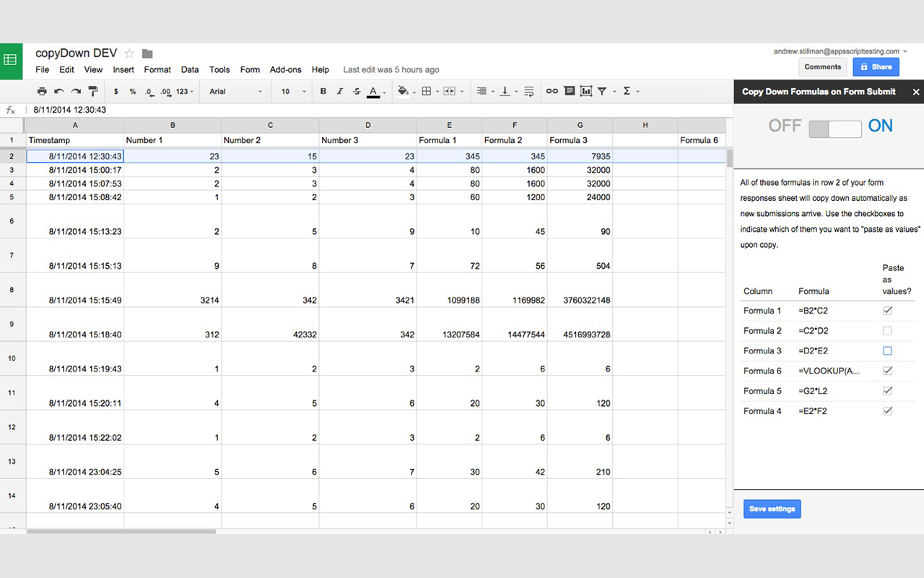The image size is (924, 578).
Task: Toggle bold formatting
Action: click(323, 92)
